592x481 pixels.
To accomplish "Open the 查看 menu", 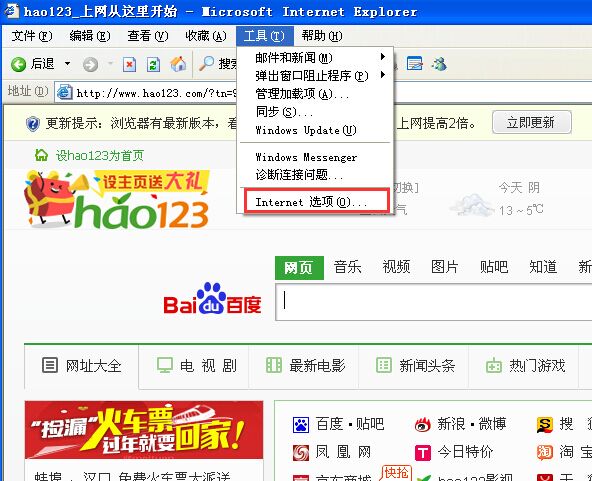I will coord(148,36).
